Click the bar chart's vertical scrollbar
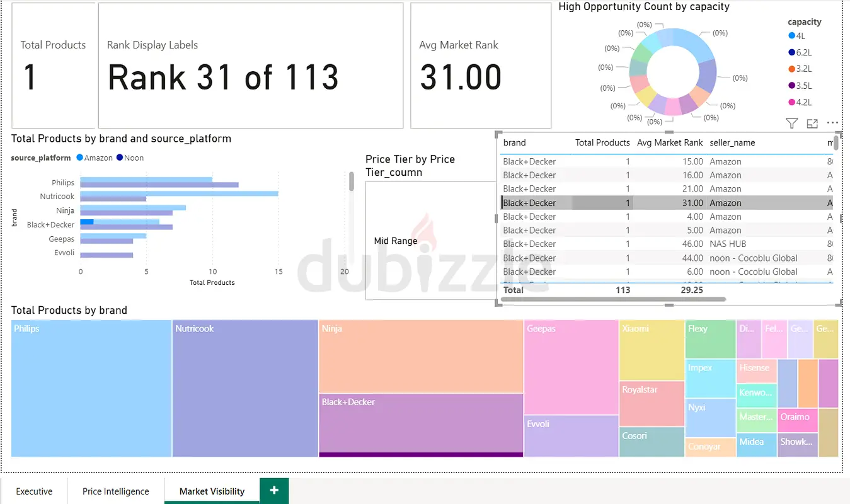Viewport: 850px width, 504px height. click(x=352, y=181)
